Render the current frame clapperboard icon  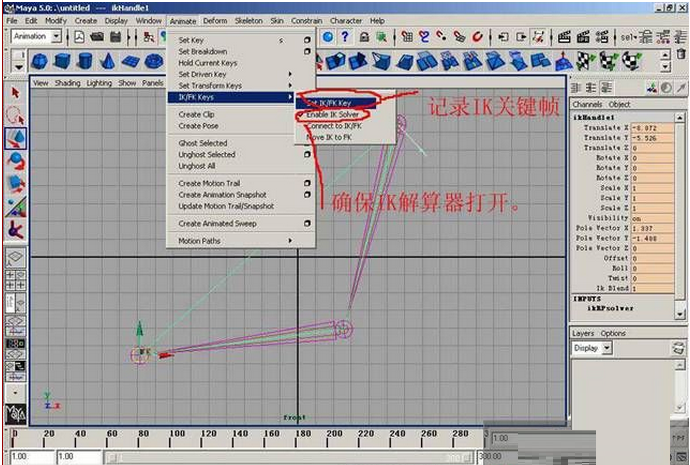[x=564, y=37]
